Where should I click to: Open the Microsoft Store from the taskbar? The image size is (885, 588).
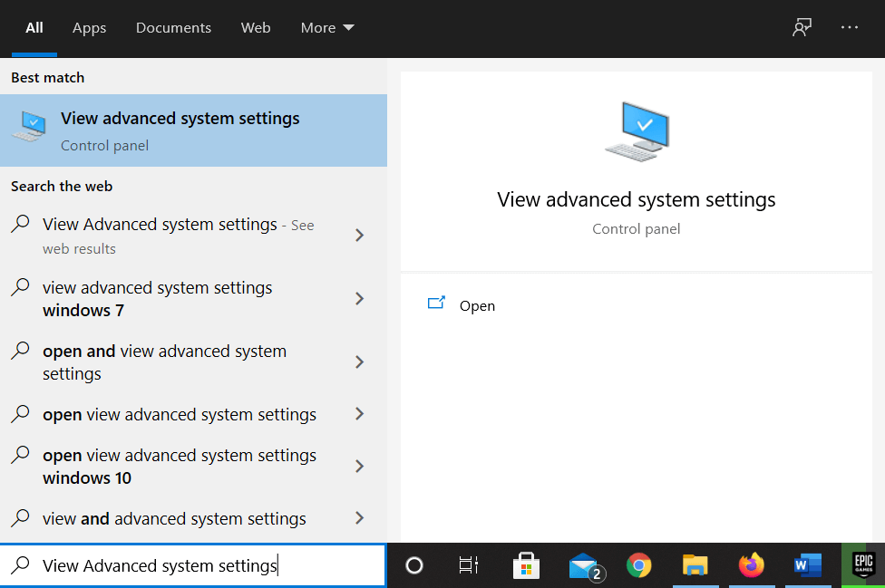tap(526, 564)
